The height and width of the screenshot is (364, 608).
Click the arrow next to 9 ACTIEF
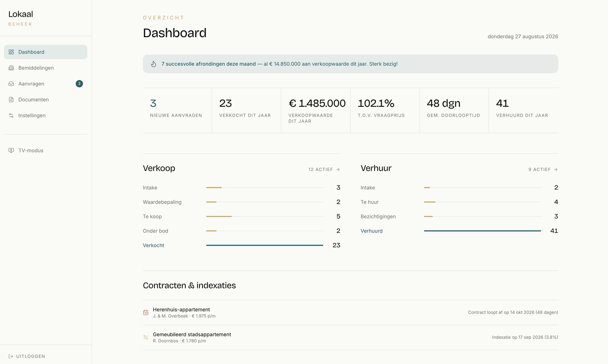coord(556,169)
